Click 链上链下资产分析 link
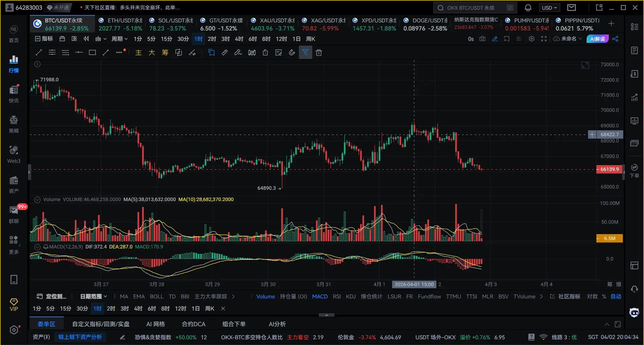Image resolution: width=644 pixels, height=345 pixels. (x=80, y=337)
